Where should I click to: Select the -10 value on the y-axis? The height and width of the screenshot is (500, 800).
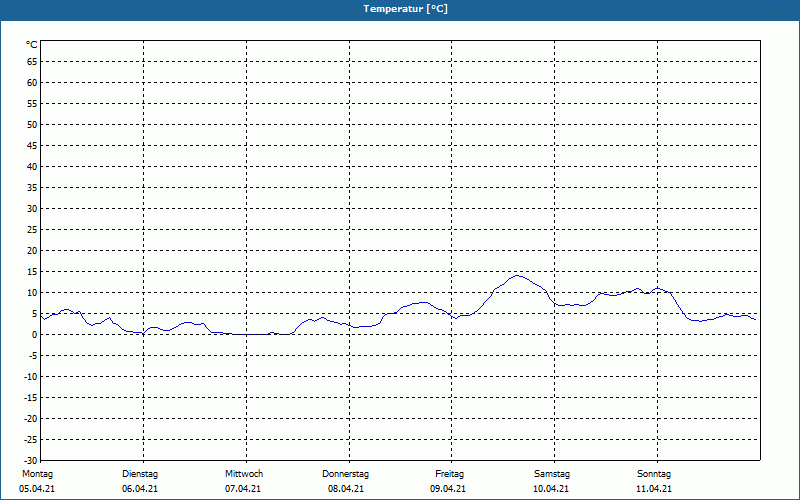pos(31,377)
